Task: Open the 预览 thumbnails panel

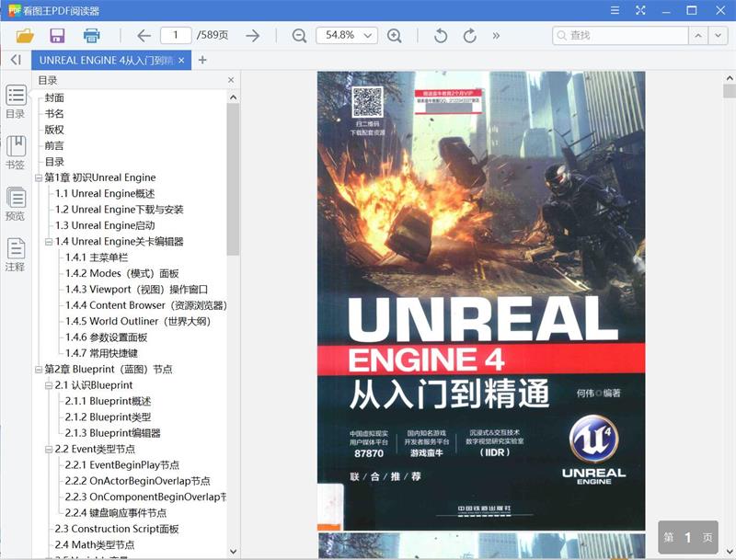Action: pos(16,203)
